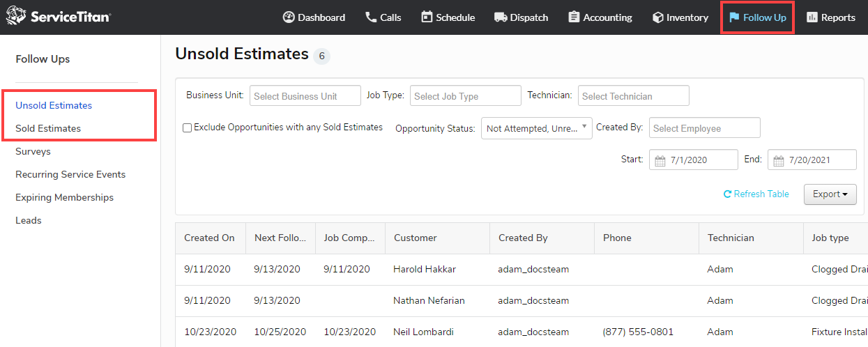This screenshot has width=868, height=347.
Task: Sort by the Created On column header
Action: pyautogui.click(x=209, y=238)
